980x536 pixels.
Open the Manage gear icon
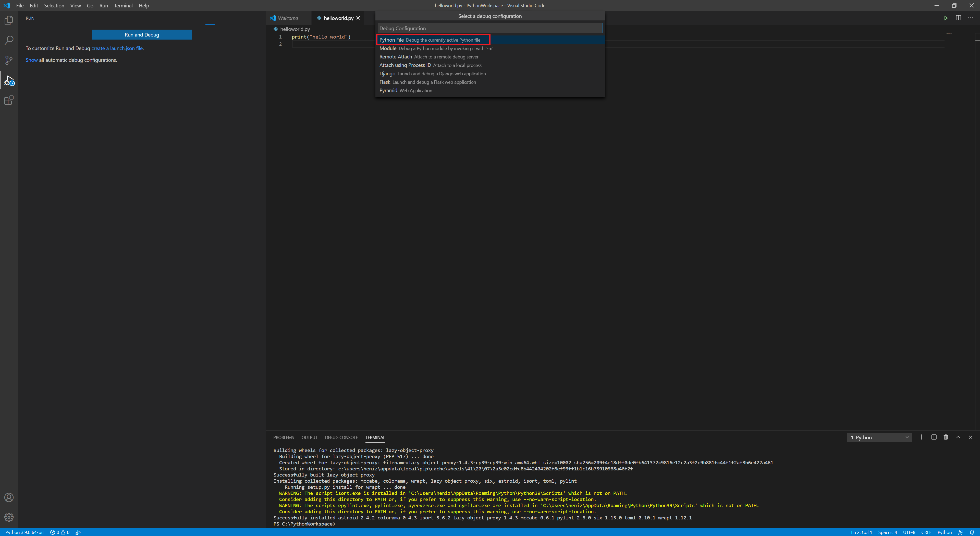pos(9,517)
